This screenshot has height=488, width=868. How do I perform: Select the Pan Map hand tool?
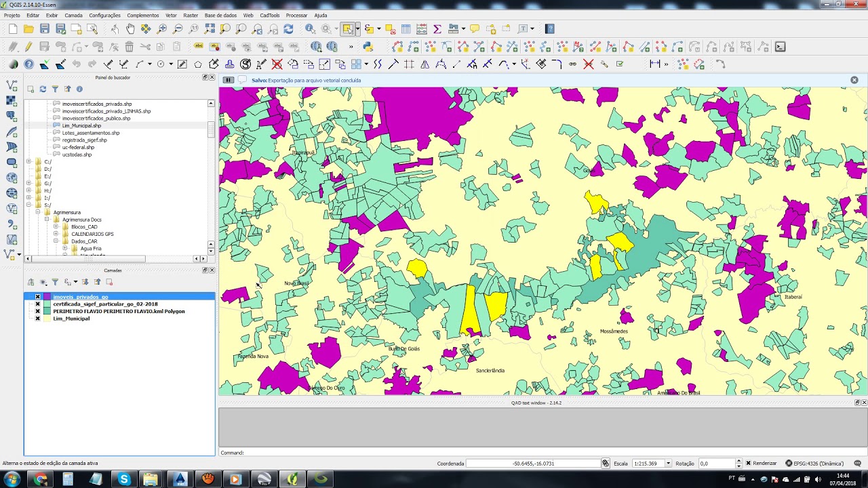pos(130,28)
